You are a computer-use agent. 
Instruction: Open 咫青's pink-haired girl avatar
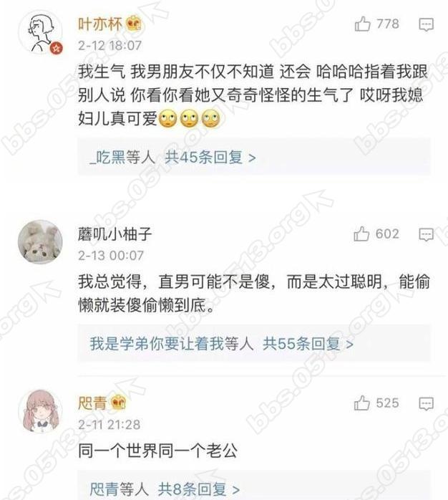pyautogui.click(x=40, y=410)
